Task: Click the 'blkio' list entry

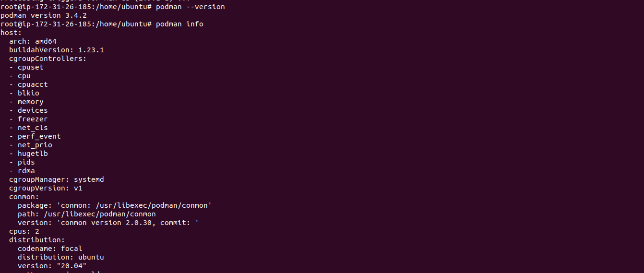Action: [28, 93]
